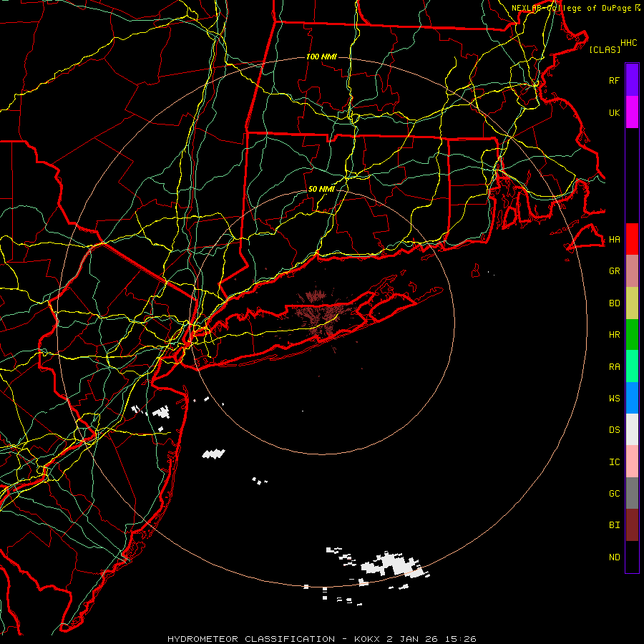Click the RA legend label
Image resolution: width=644 pixels, height=644 pixels.
615,367
